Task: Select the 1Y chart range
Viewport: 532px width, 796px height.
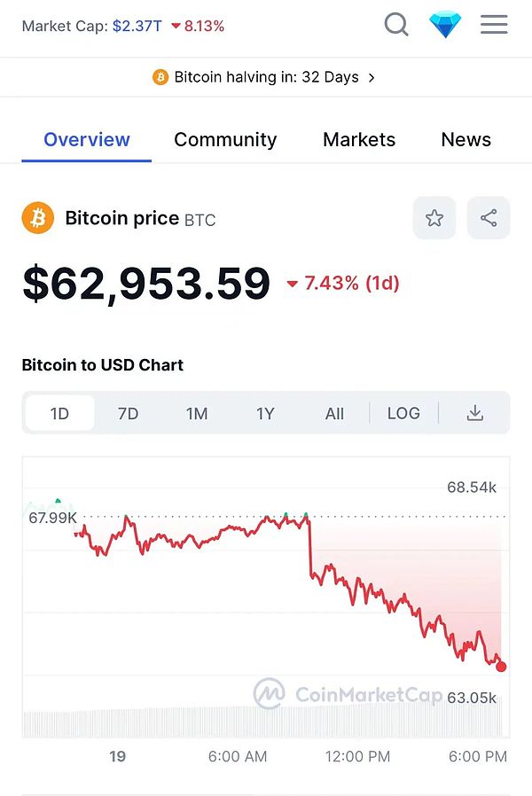Action: (x=265, y=413)
